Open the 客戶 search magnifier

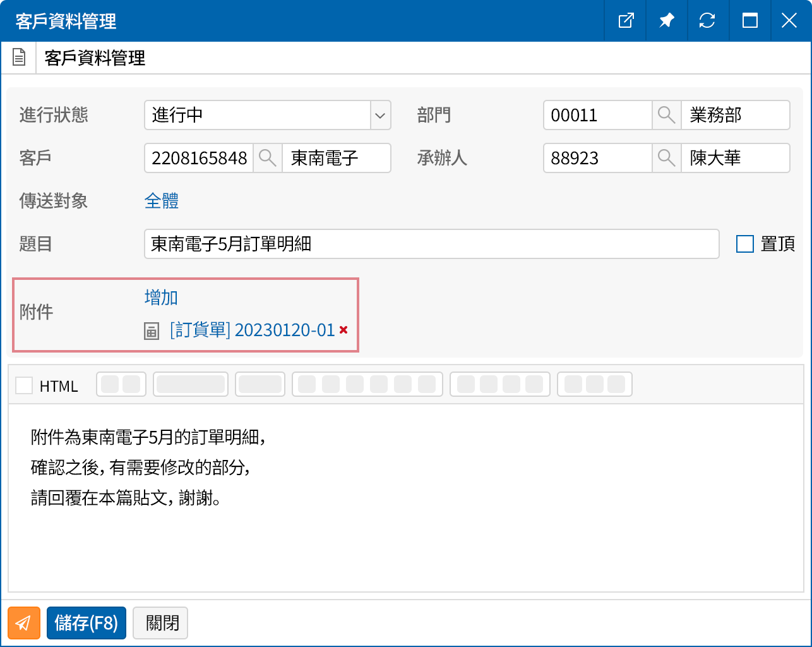[x=267, y=158]
